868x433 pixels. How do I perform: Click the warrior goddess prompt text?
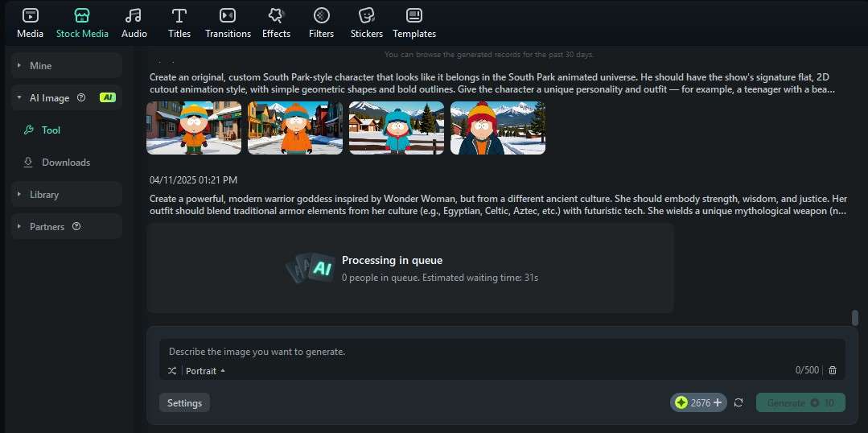pos(498,205)
